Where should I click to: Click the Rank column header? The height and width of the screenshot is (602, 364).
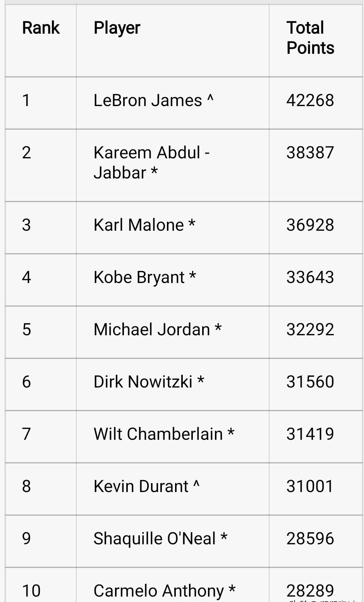[41, 28]
